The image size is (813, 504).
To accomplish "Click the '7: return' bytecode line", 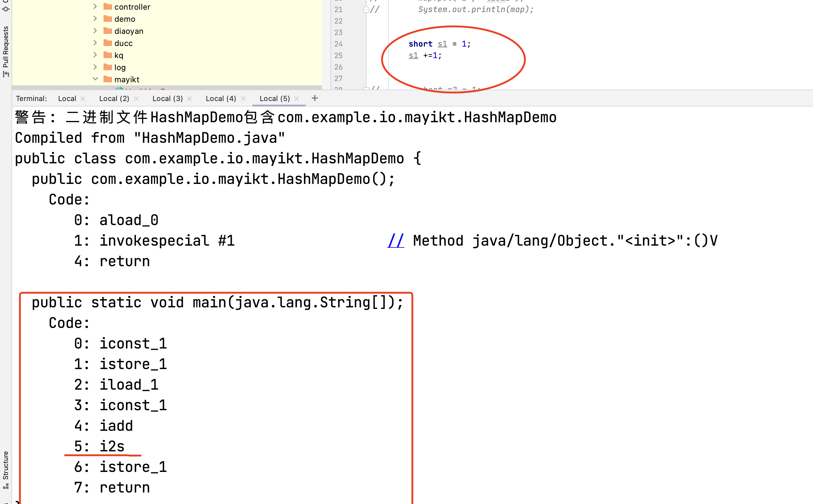I will [x=112, y=488].
